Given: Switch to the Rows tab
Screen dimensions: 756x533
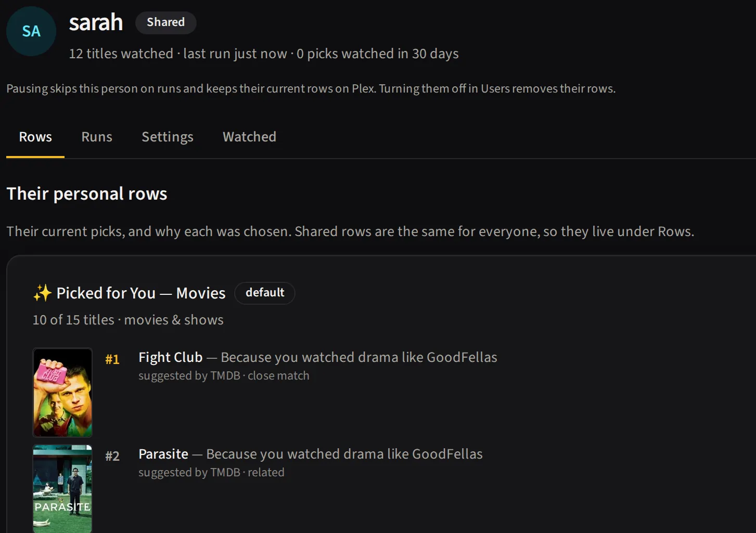Looking at the screenshot, I should pyautogui.click(x=35, y=137).
